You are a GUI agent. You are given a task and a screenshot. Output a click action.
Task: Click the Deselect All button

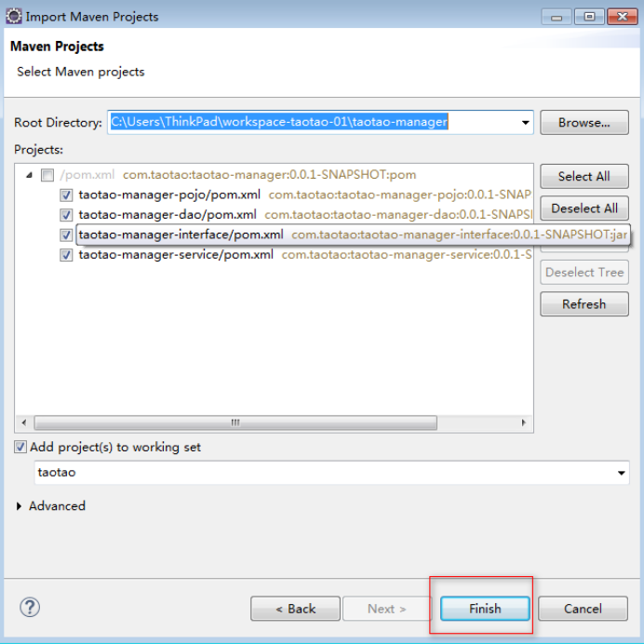pos(584,208)
